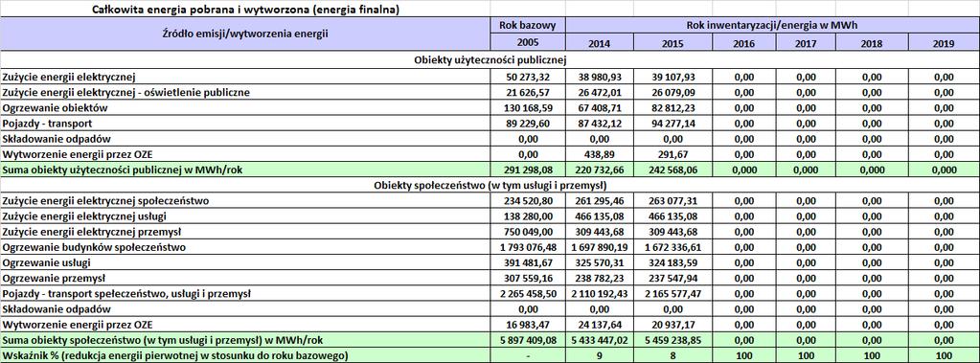Select the 2014 year column header
980x363 pixels.
click(x=600, y=43)
